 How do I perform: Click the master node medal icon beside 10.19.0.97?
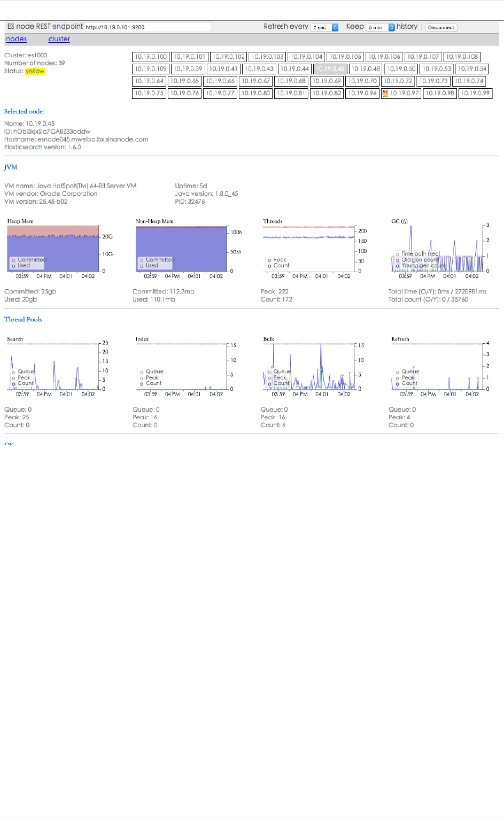[x=385, y=93]
